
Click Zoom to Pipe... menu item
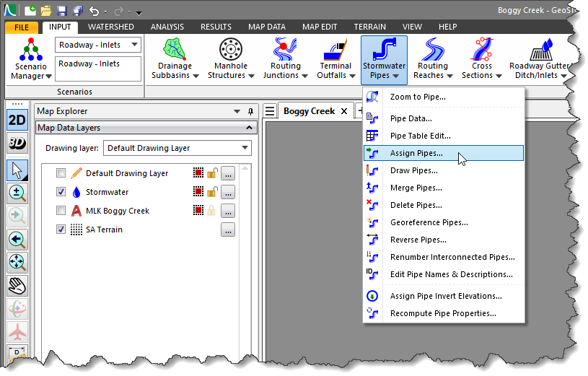[x=444, y=97]
